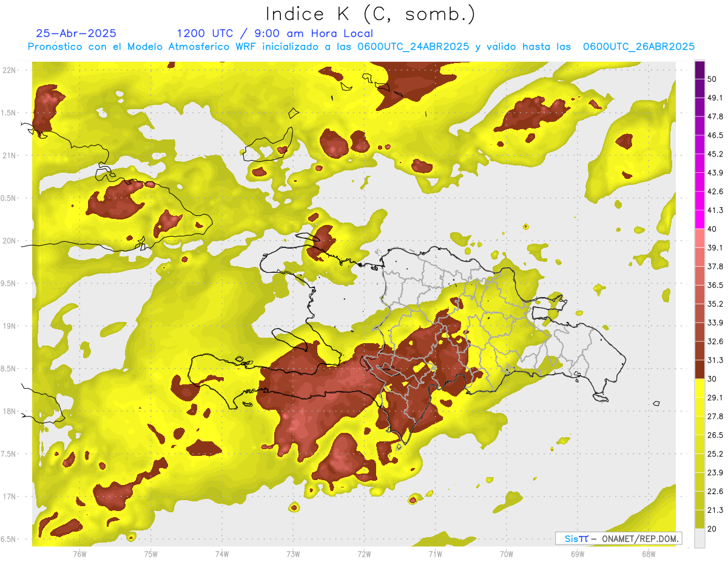The image size is (728, 562).
Task: Click the '41.3' colorbar value
Action: tap(715, 210)
